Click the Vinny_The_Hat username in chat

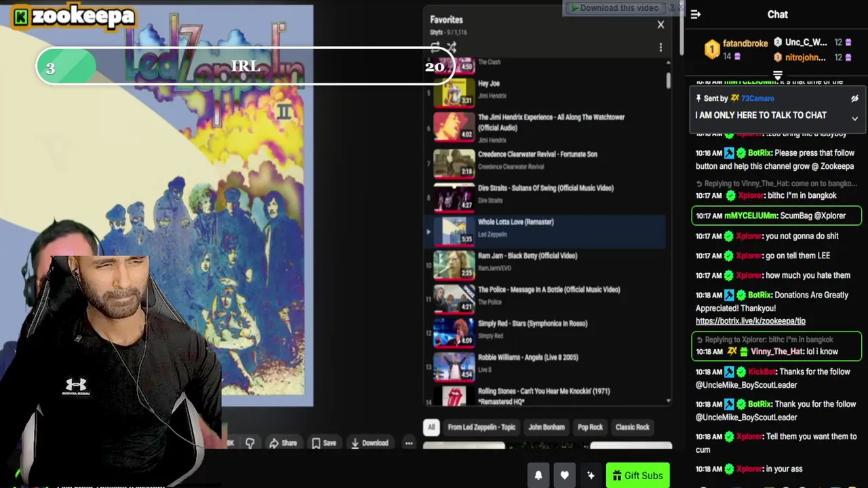[776, 352]
